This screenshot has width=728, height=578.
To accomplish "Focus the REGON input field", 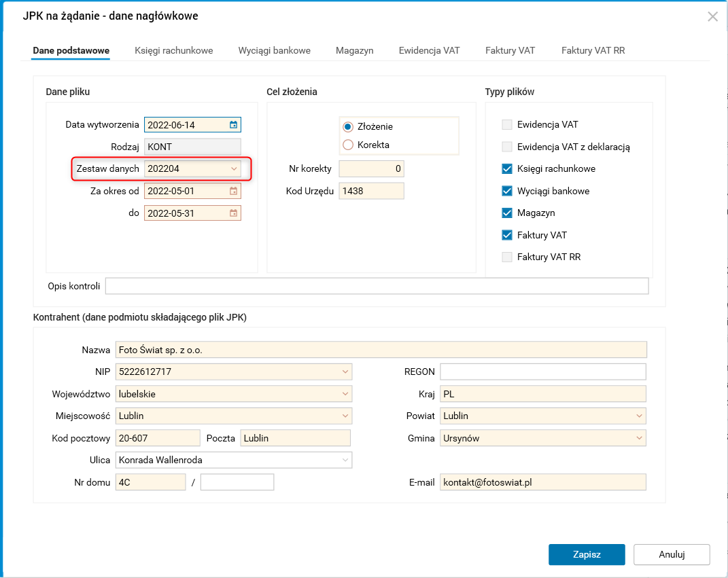I will 542,372.
